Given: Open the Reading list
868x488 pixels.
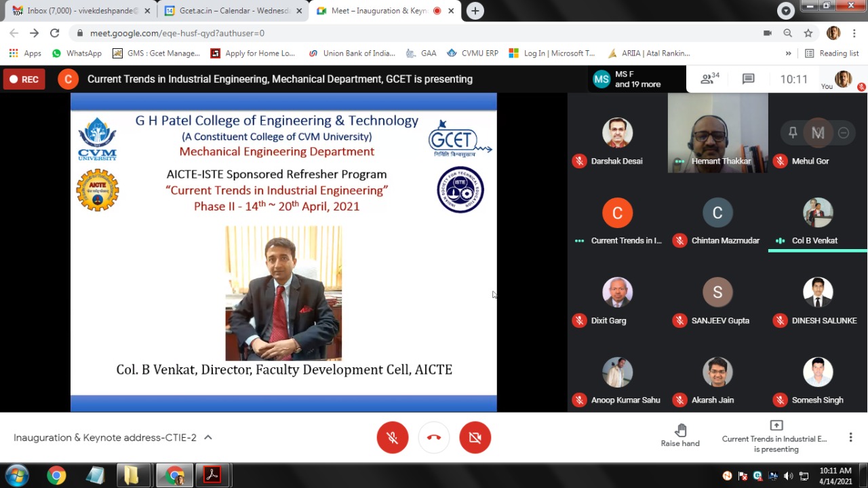Looking at the screenshot, I should click(831, 53).
